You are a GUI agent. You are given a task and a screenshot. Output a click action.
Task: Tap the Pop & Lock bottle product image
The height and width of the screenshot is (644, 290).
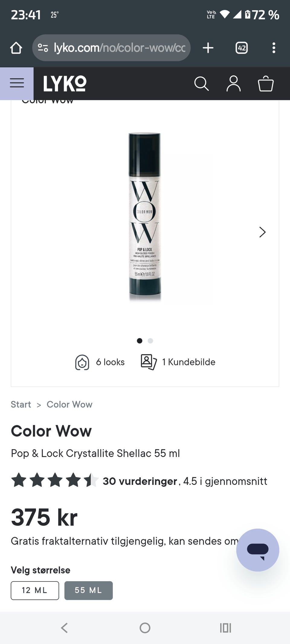pyautogui.click(x=145, y=216)
